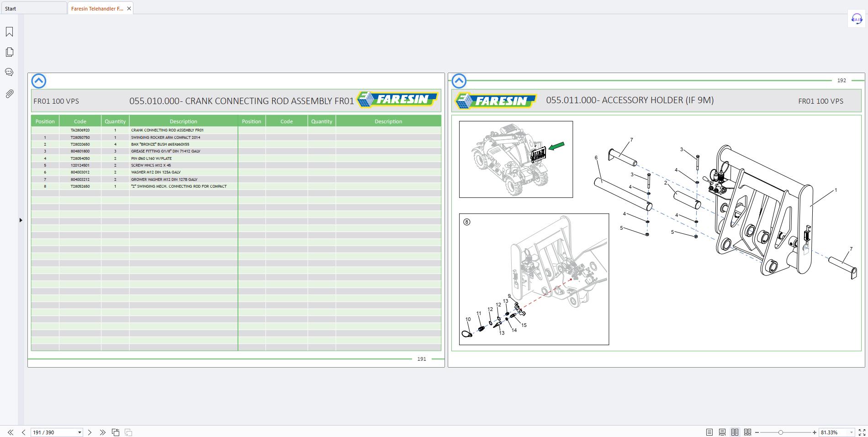Open the Attachments paperclip panel

pyautogui.click(x=9, y=94)
